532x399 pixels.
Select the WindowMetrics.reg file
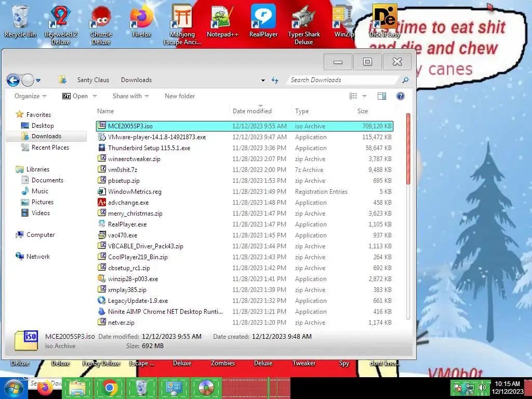[x=245, y=192]
